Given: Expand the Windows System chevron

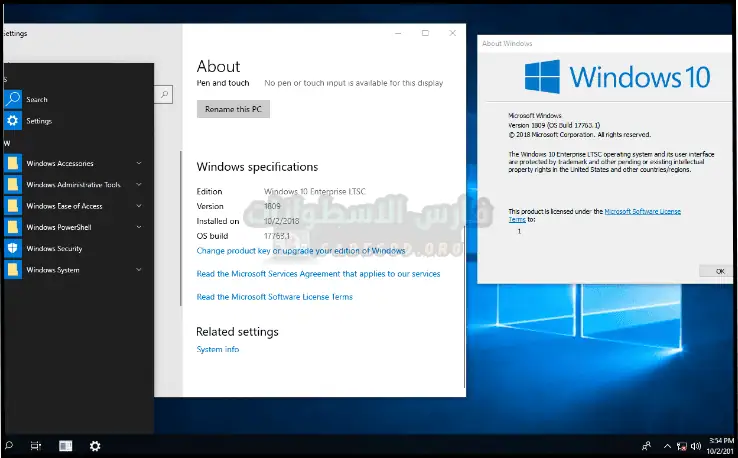Looking at the screenshot, I should [139, 269].
